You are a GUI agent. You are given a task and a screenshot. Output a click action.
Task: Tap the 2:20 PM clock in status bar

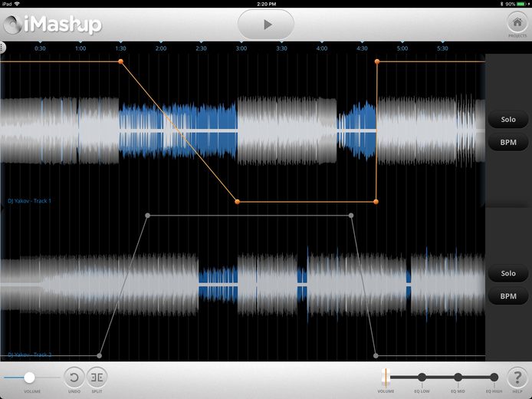(x=266, y=4)
